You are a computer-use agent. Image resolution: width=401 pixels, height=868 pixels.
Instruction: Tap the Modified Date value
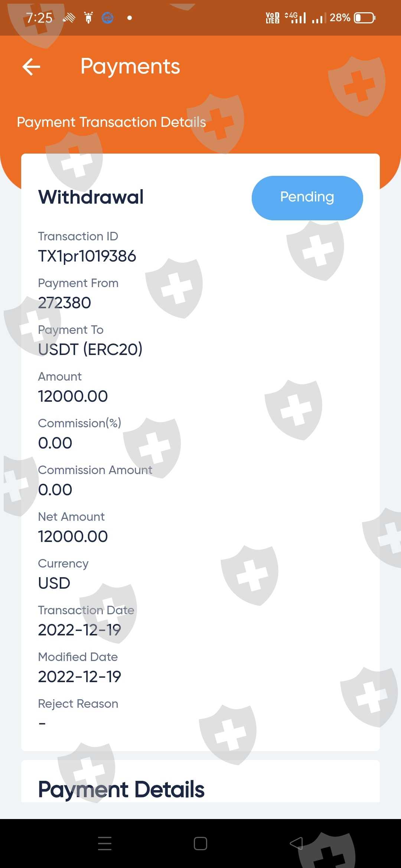79,677
